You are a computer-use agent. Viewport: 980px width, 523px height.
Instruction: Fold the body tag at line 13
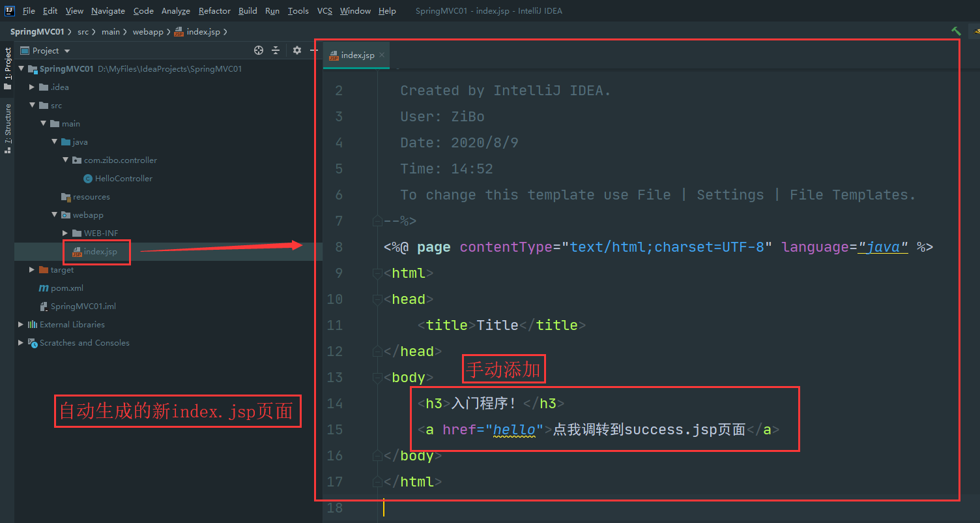tap(377, 378)
